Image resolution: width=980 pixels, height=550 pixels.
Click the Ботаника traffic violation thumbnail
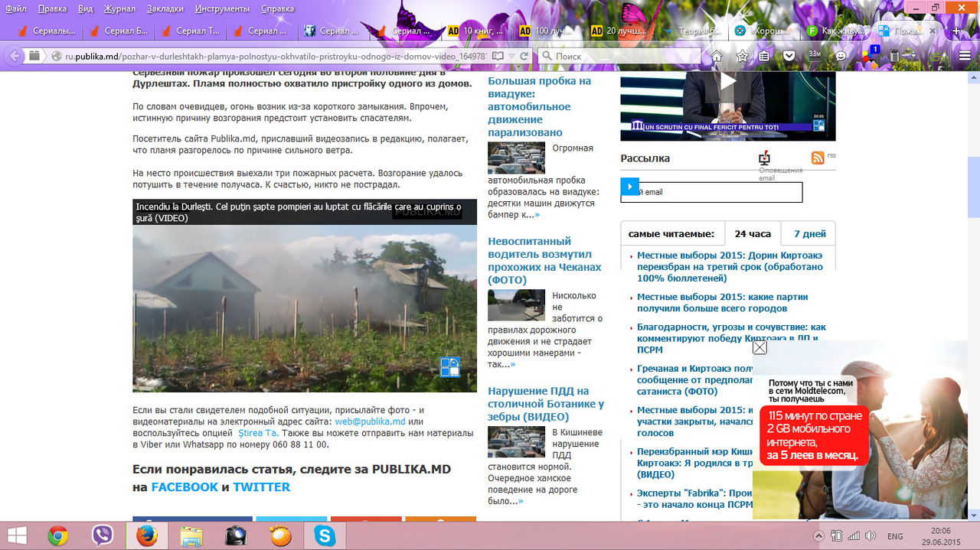(516, 442)
